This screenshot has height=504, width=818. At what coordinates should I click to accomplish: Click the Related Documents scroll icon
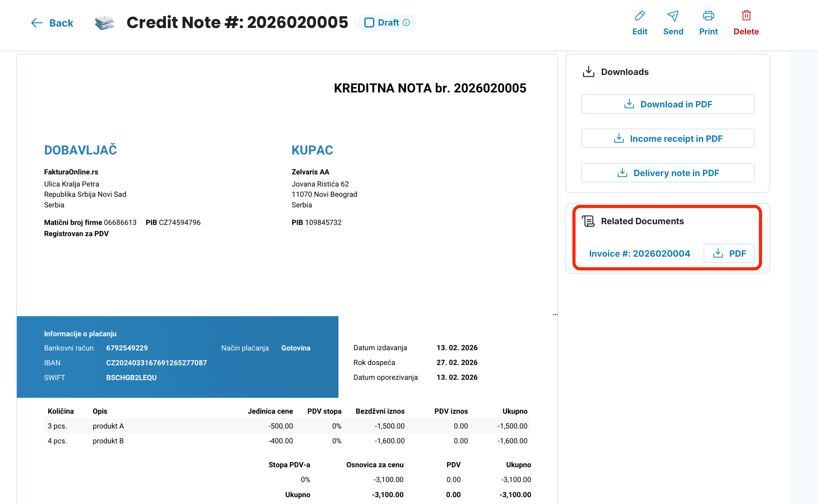pyautogui.click(x=588, y=221)
